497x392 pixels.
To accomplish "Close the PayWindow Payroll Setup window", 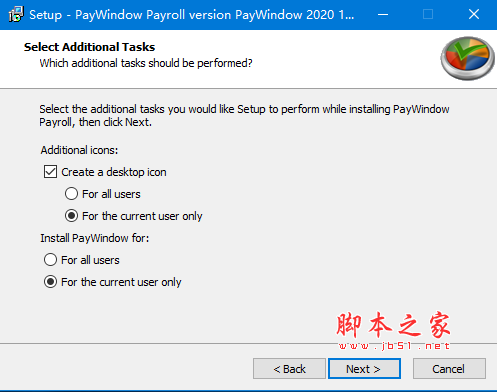I will pos(474,14).
